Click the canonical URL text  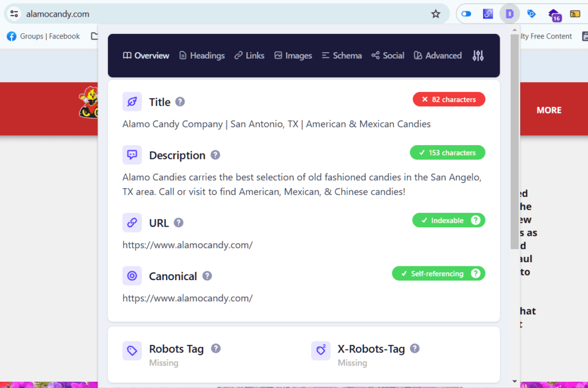188,298
